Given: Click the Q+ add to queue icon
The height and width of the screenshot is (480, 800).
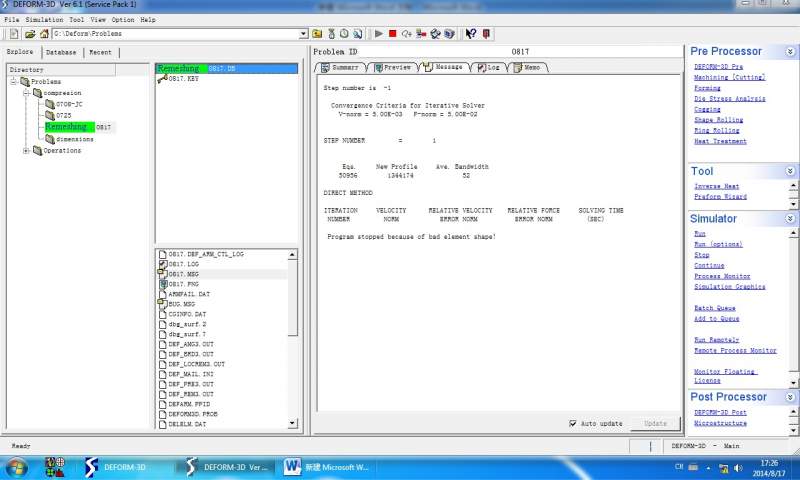Looking at the screenshot, I should coord(407,34).
